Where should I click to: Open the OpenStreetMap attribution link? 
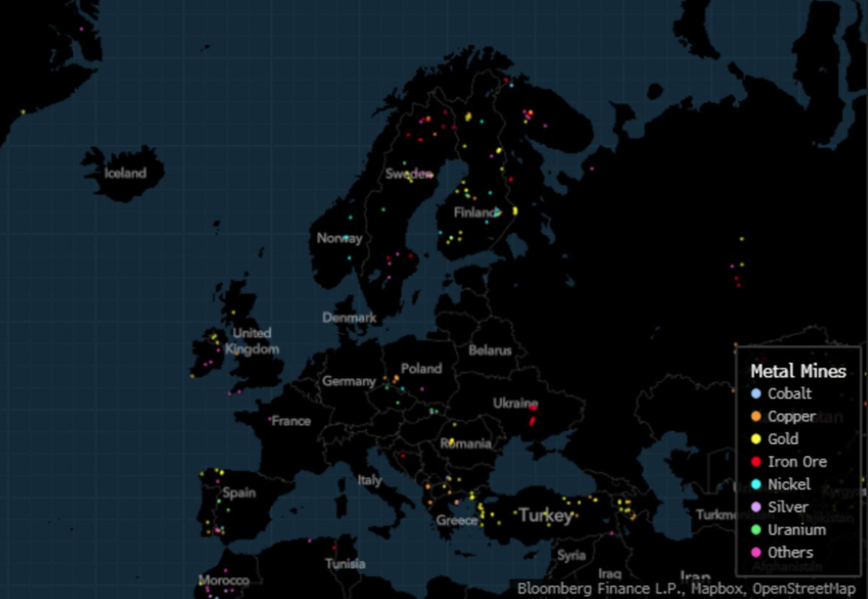(804, 589)
